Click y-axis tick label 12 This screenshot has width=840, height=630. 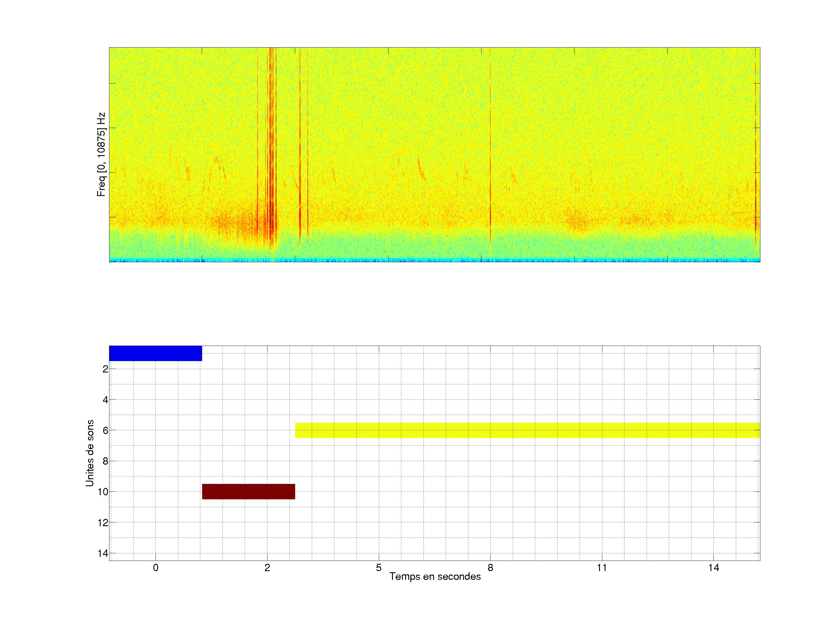103,523
